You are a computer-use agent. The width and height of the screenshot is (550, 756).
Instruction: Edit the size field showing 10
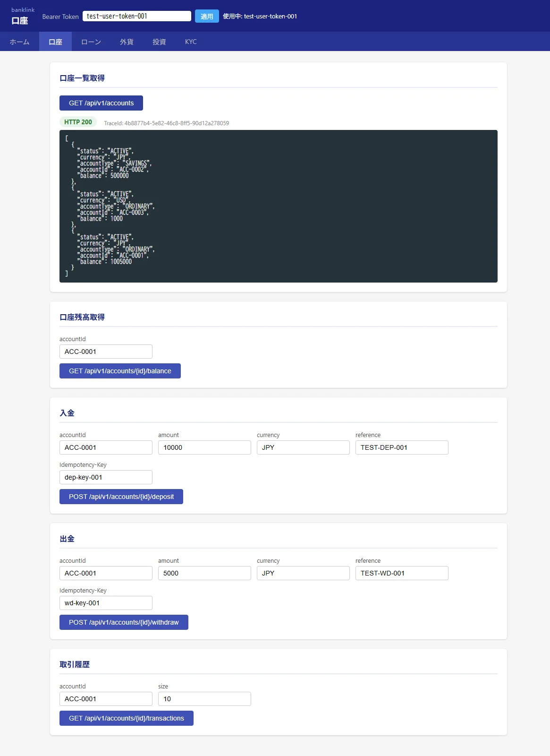click(x=204, y=699)
